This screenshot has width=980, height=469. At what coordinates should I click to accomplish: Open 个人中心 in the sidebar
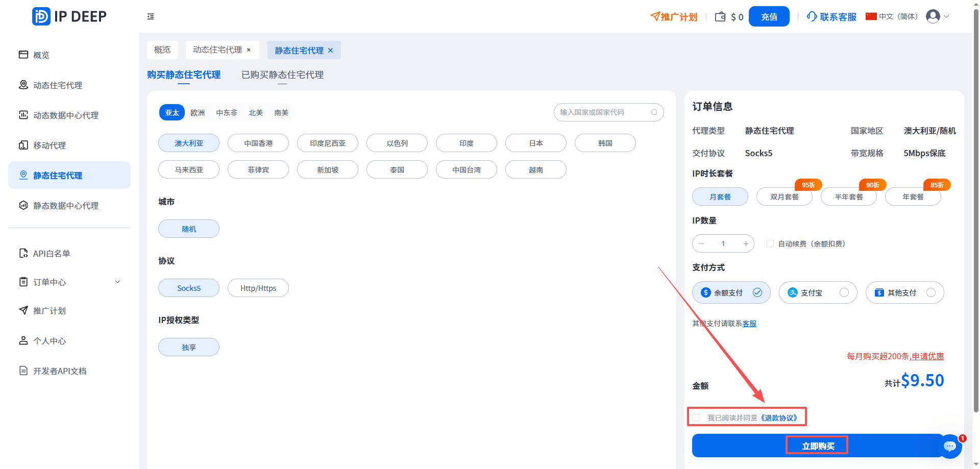click(50, 340)
